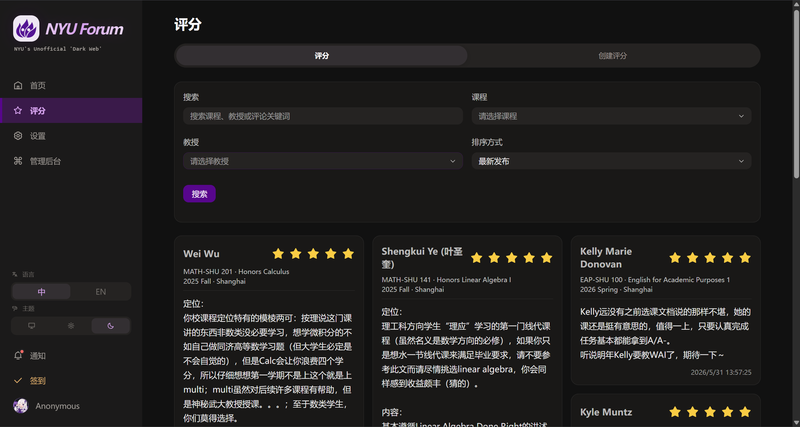Screen dimensions: 800x427
Task: Click the NYU Forum torch logo
Action: click(26, 29)
